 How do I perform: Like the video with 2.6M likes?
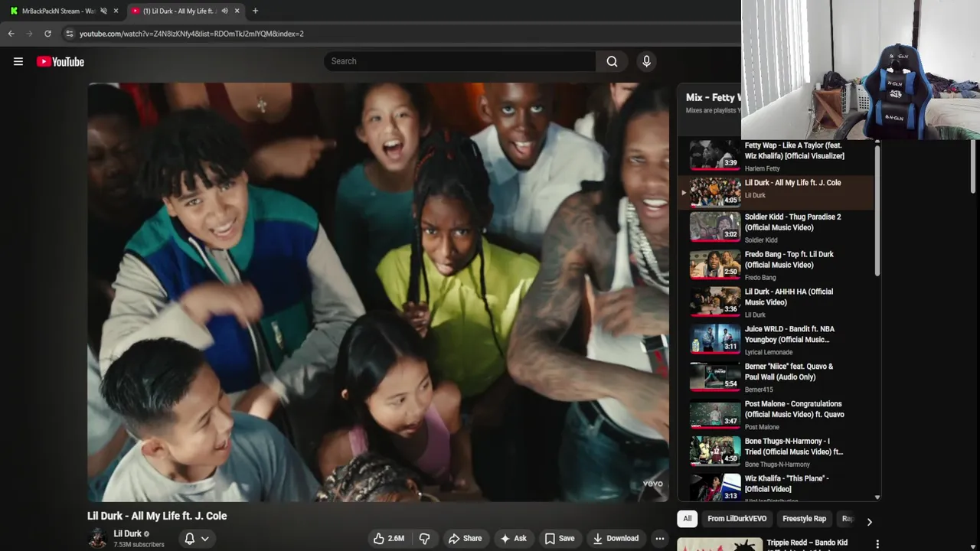pyautogui.click(x=389, y=539)
